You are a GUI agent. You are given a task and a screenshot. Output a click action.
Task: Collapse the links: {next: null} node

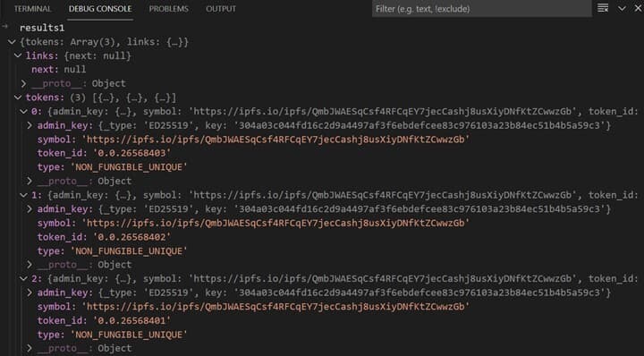coord(18,55)
